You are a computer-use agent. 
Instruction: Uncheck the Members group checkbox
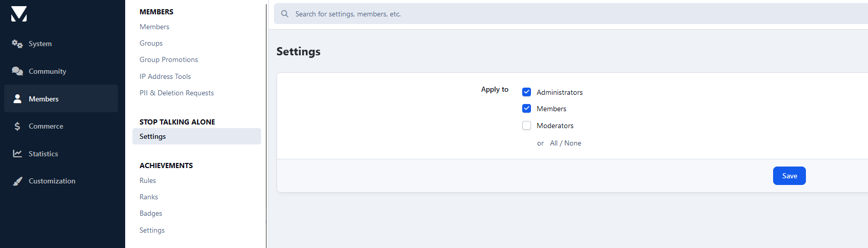(x=526, y=109)
